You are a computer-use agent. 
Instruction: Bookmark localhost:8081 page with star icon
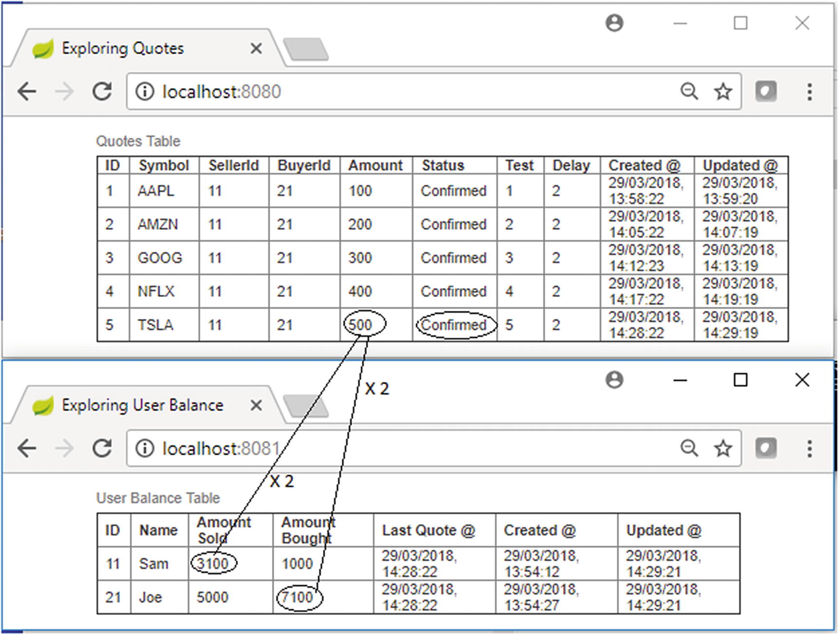pos(723,448)
